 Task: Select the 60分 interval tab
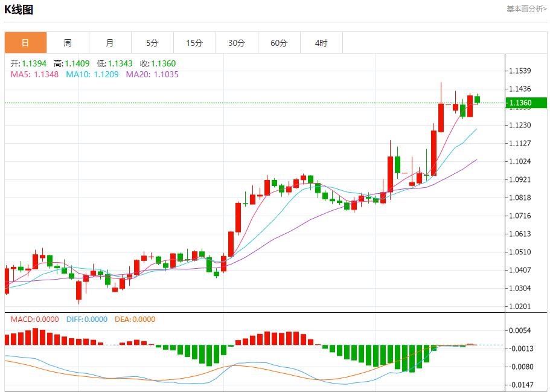coord(278,42)
